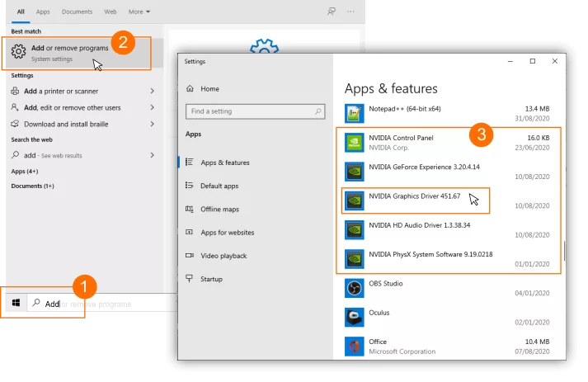Click the Notepad++ app icon
The width and height of the screenshot is (588, 382).
point(355,113)
